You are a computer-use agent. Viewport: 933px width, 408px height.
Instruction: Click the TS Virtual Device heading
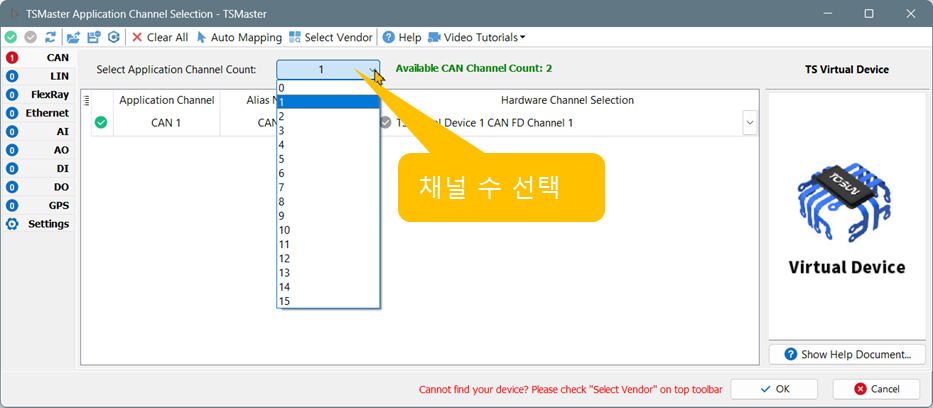[847, 70]
